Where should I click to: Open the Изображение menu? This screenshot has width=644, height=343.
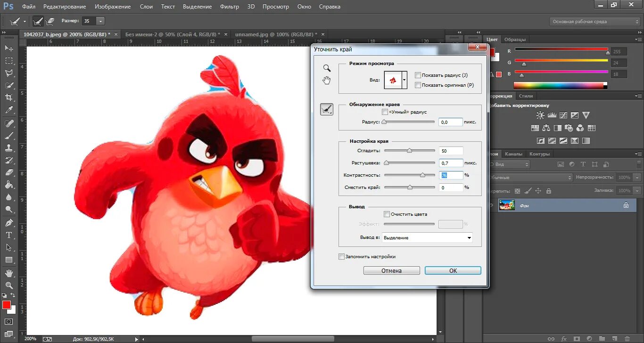(x=113, y=7)
